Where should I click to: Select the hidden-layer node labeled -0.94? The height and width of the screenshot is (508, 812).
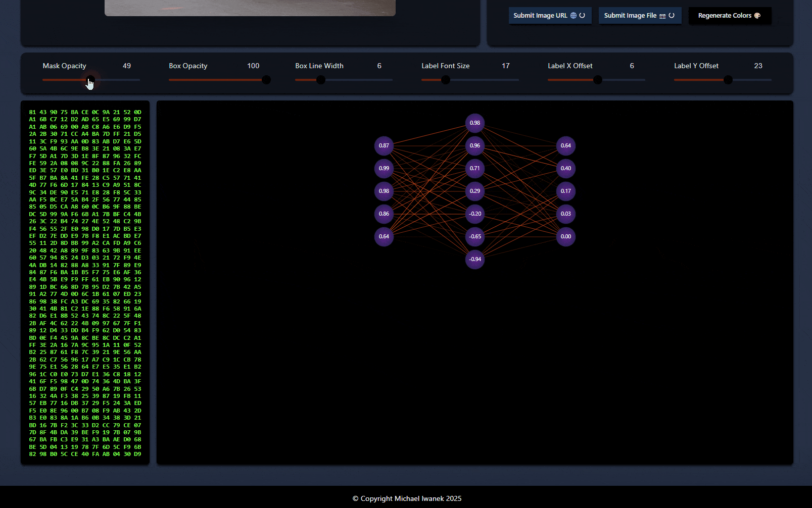pos(475,259)
